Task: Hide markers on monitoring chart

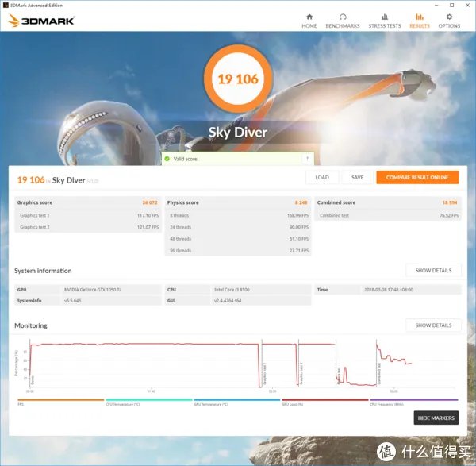Action: point(436,418)
